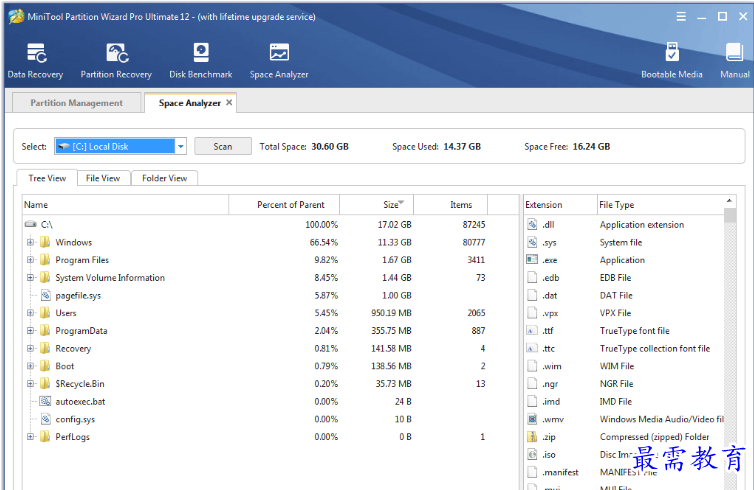Image resolution: width=754 pixels, height=490 pixels.
Task: Select the Recovery folder row
Action: click(x=270, y=348)
